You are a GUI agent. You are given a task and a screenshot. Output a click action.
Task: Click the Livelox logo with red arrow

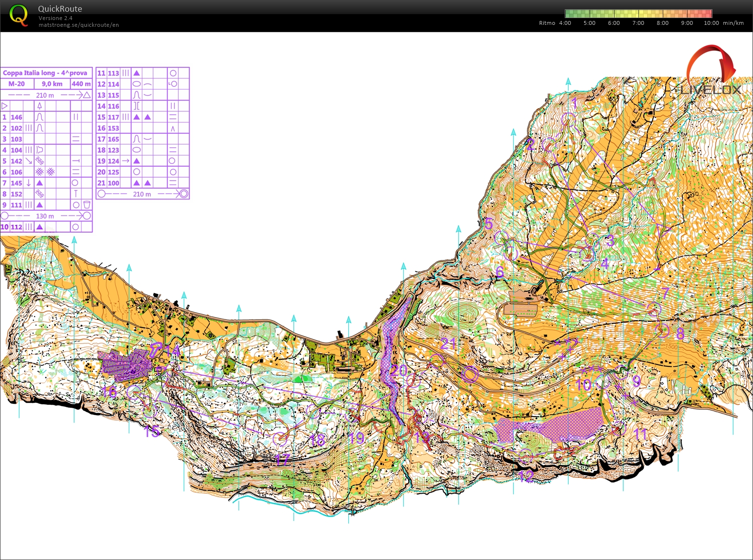click(711, 70)
